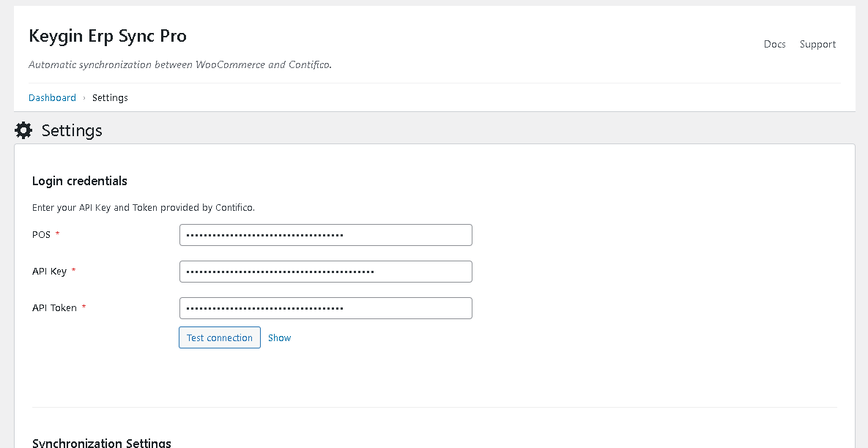
Task: Click the POS field label
Action: click(41, 235)
